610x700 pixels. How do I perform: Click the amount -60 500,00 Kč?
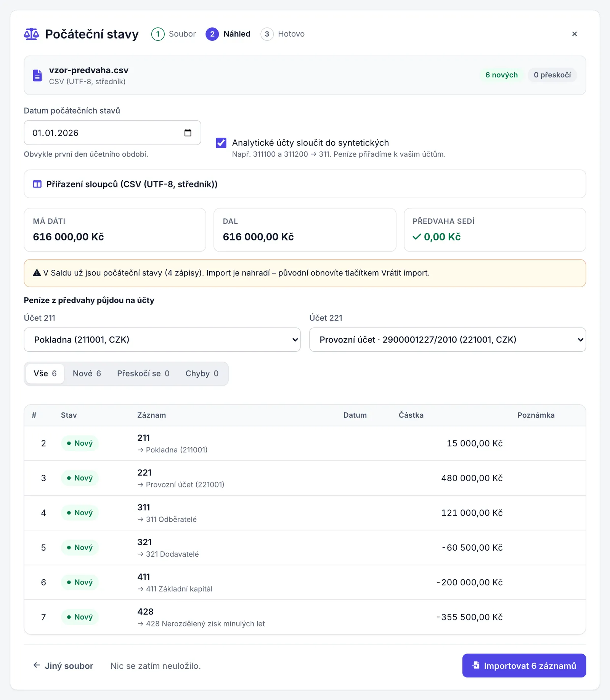[x=472, y=548]
